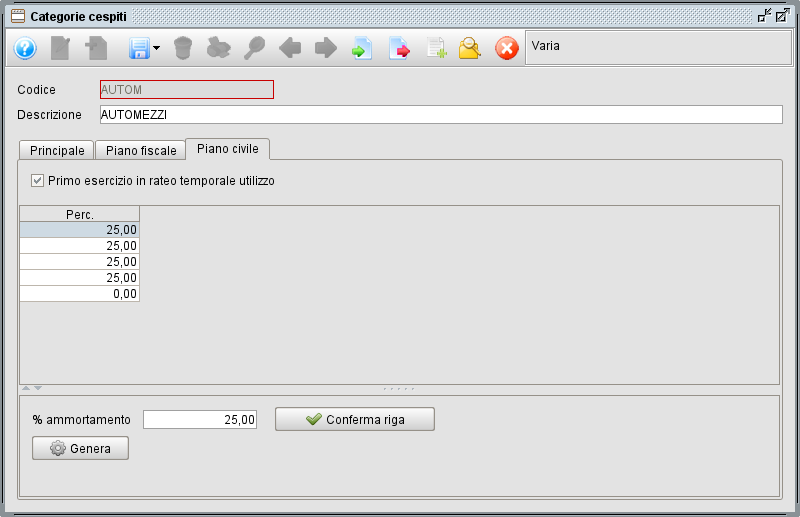This screenshot has height=517, width=800.
Task: Delete record with trash bin icon
Action: [183, 48]
